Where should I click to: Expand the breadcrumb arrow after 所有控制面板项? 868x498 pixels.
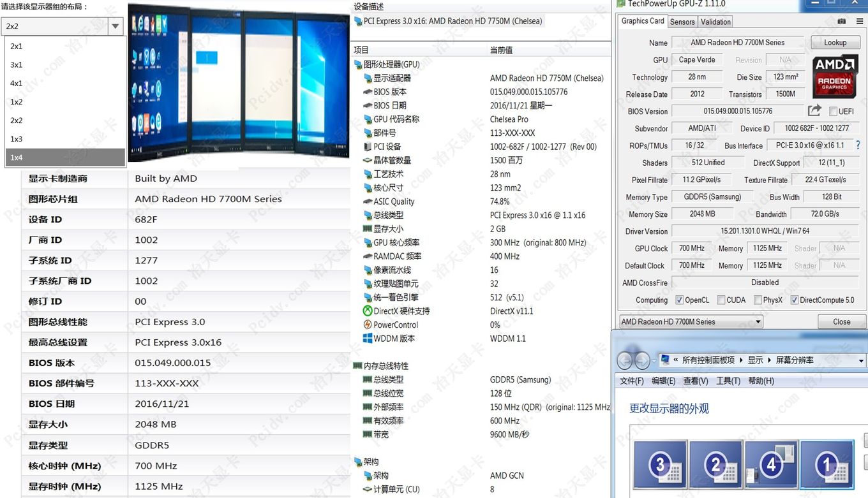point(742,360)
